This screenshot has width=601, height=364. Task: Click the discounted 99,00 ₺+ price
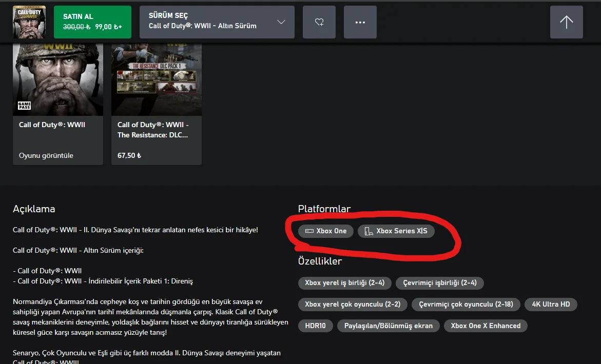pyautogui.click(x=108, y=27)
